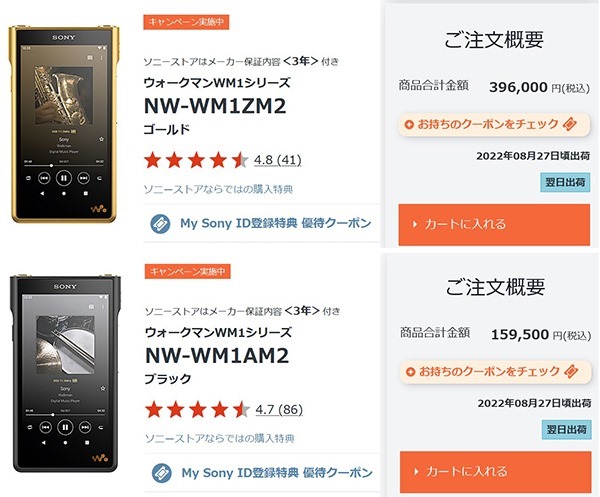Click the bottom キャンペーン実施中 campaign badge
600x497 pixels.
coord(188,271)
